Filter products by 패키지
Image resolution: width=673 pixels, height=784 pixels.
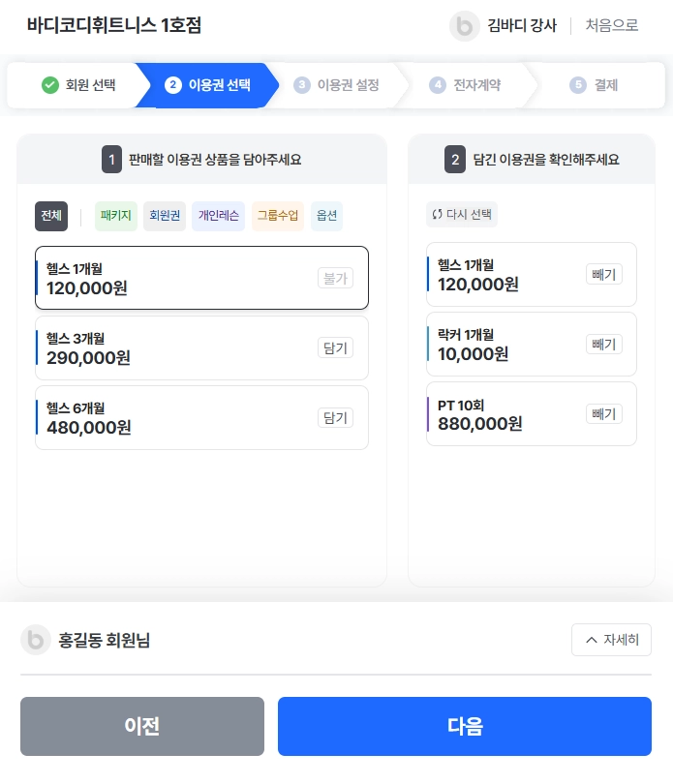[116, 216]
